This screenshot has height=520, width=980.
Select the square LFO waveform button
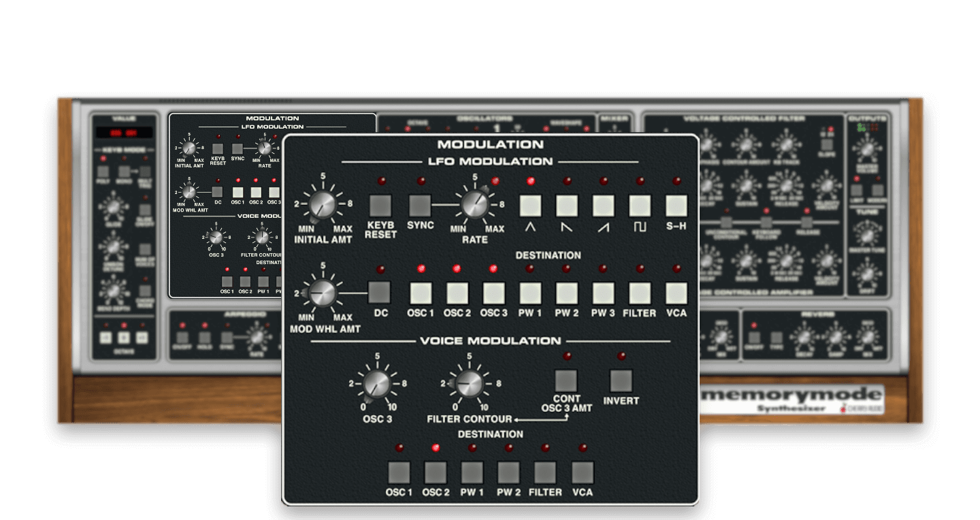(x=640, y=206)
